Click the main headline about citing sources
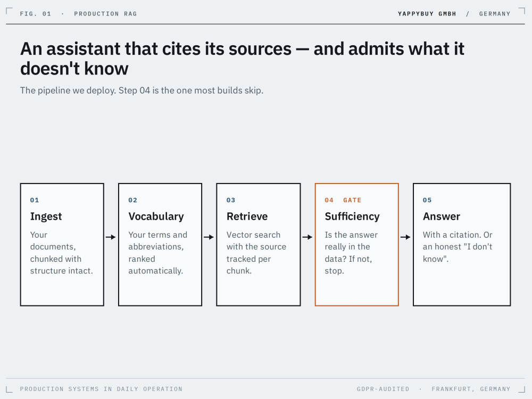 (242, 59)
